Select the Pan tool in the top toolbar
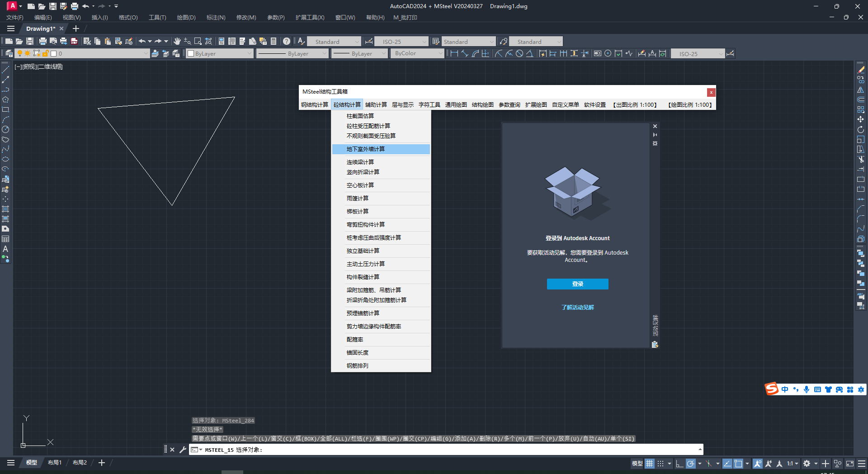Image resolution: width=868 pixels, height=474 pixels. click(x=177, y=41)
